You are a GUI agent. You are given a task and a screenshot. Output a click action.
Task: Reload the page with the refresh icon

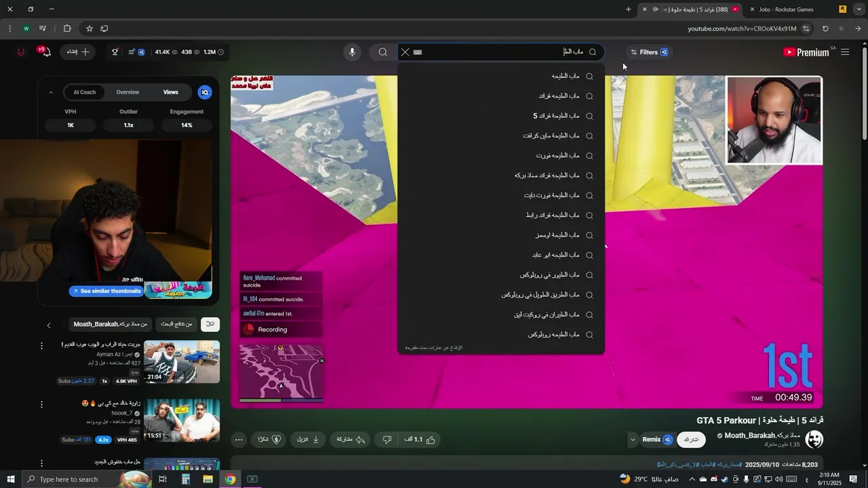(825, 28)
